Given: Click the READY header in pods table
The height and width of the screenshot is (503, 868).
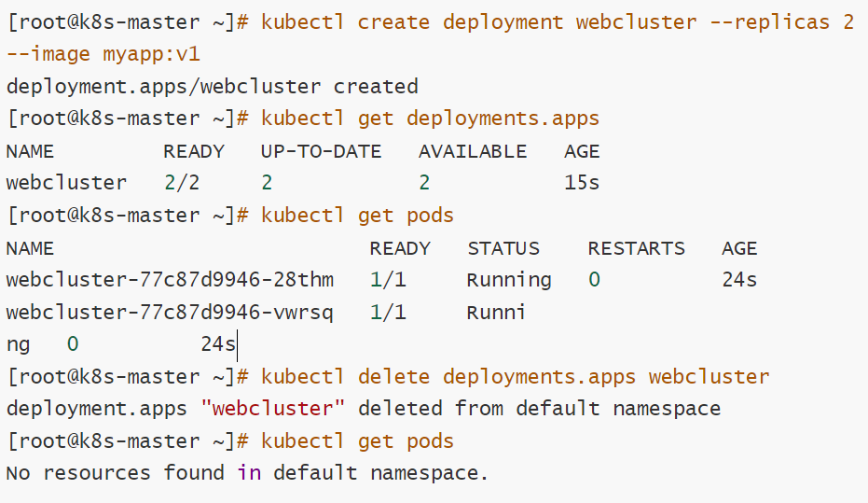Looking at the screenshot, I should tap(400, 248).
